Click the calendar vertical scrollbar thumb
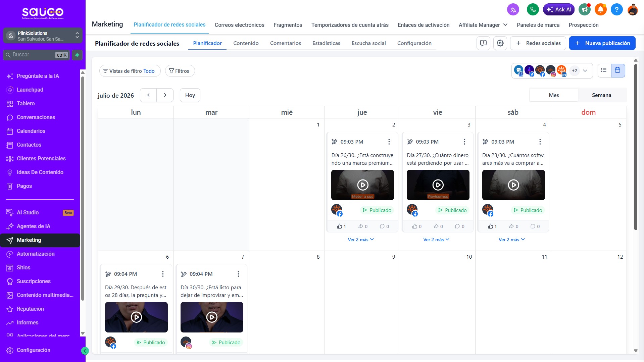This screenshot has height=362, width=644. 636,147
